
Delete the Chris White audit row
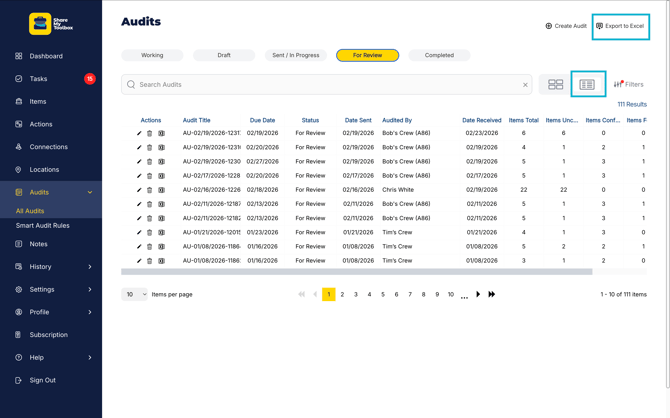pyautogui.click(x=150, y=190)
